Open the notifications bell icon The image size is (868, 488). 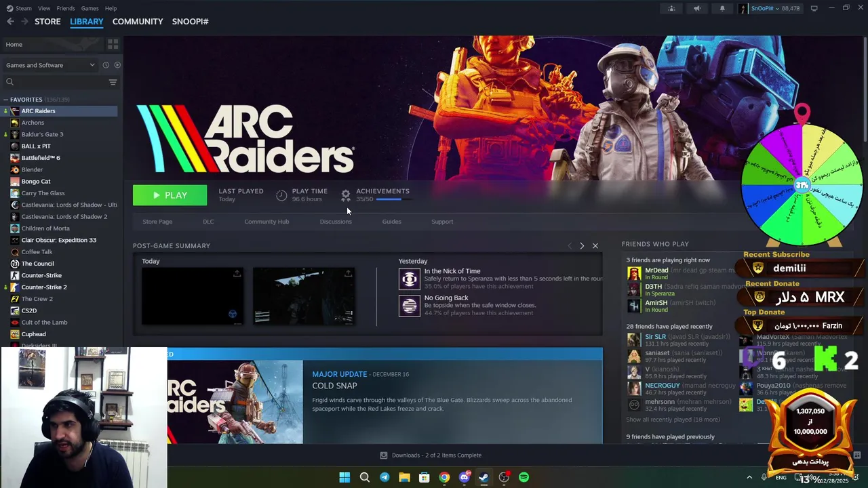pyautogui.click(x=722, y=8)
